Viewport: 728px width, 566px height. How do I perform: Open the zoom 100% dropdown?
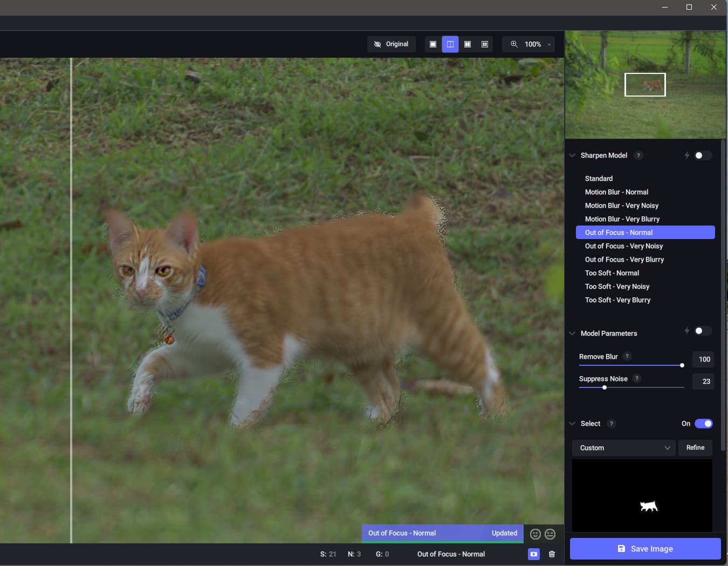[532, 44]
